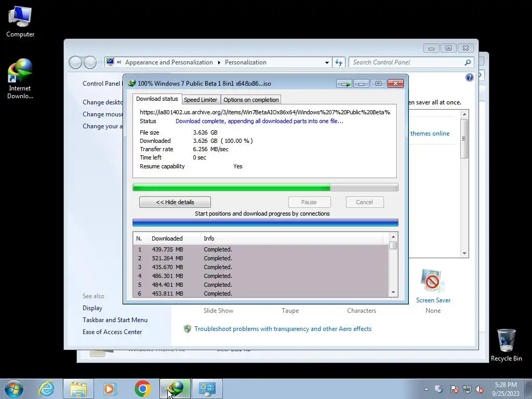Click Personalization breadcrumb
Image resolution: width=532 pixels, height=399 pixels.
(246, 62)
